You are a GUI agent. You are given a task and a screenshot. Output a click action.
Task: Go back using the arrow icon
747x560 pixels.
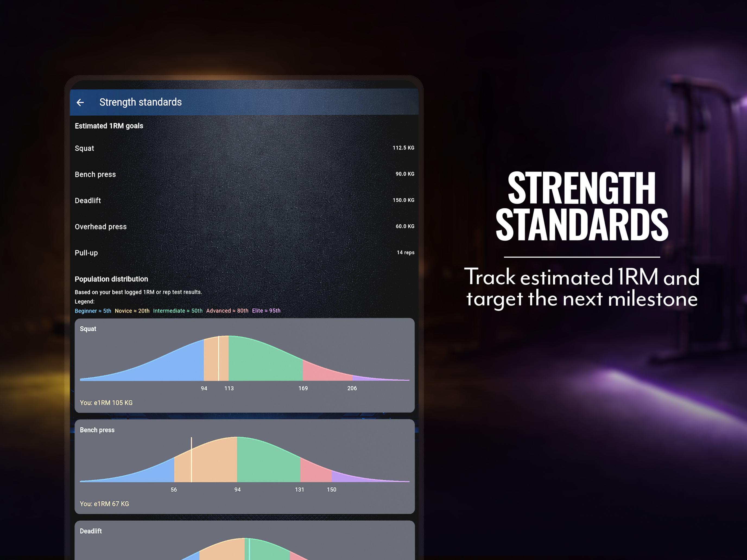[80, 102]
